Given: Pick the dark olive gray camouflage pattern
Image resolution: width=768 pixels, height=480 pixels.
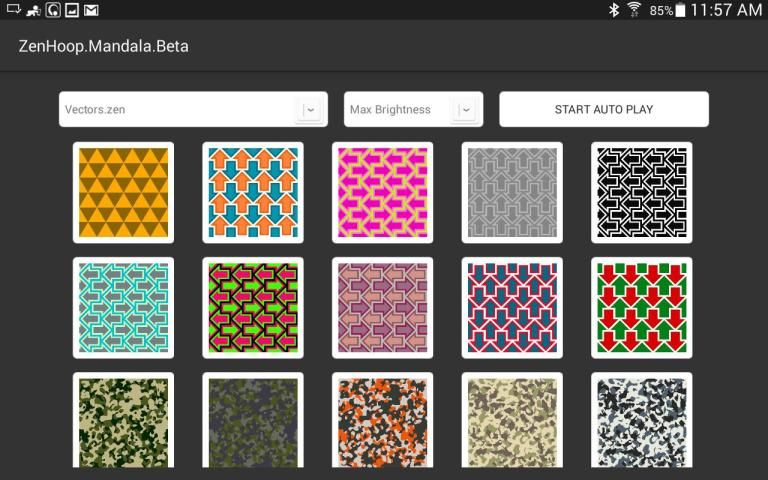Looking at the screenshot, I should coord(252,422).
